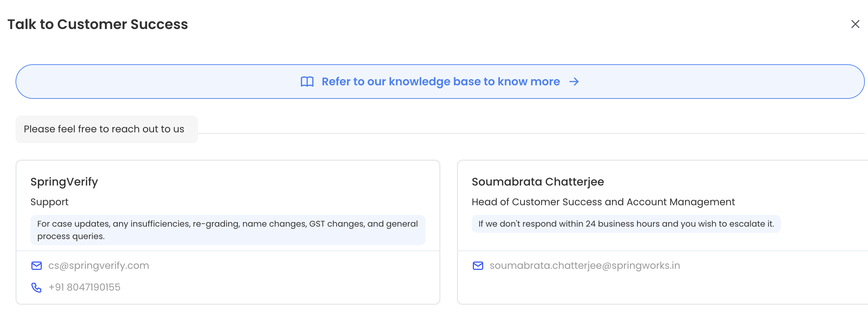This screenshot has width=868, height=312.
Task: Click the 24 business hours escalation note
Action: coord(626,224)
